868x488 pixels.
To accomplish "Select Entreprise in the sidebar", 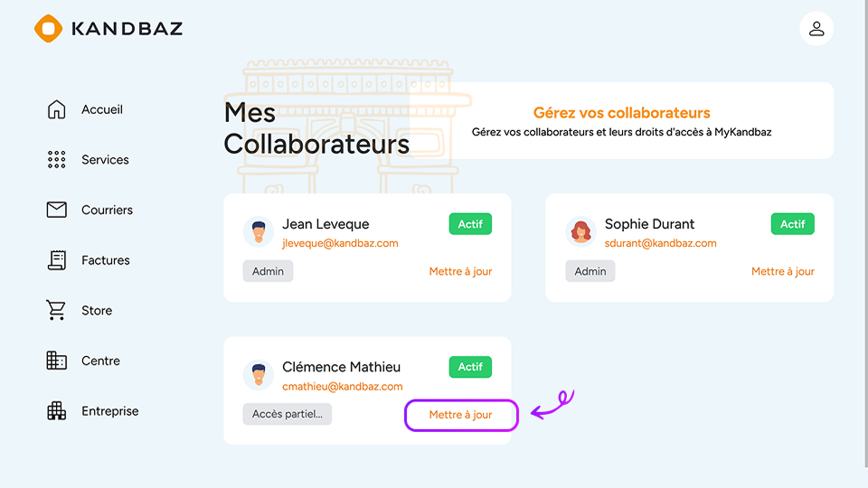I will click(110, 411).
